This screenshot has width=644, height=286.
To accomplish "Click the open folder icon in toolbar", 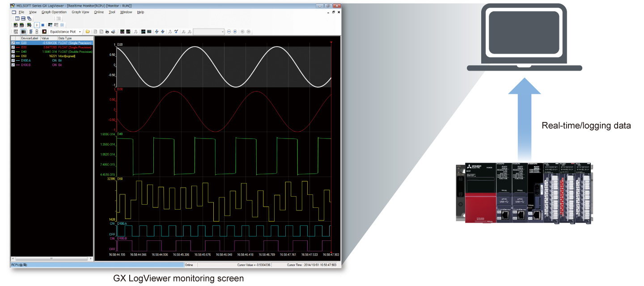I will [x=88, y=32].
